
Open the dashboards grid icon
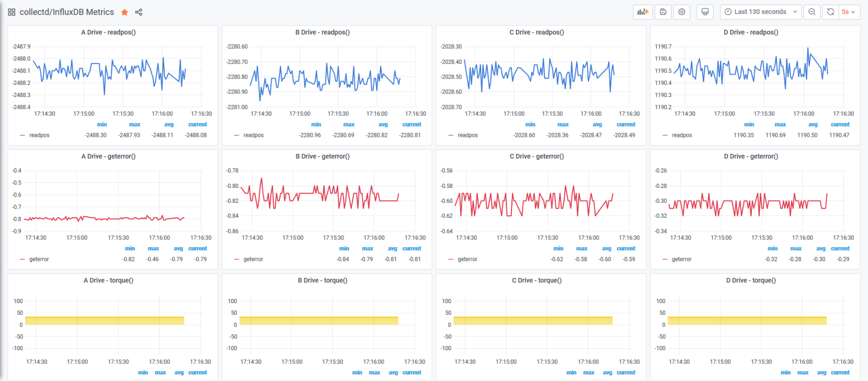tap(11, 12)
